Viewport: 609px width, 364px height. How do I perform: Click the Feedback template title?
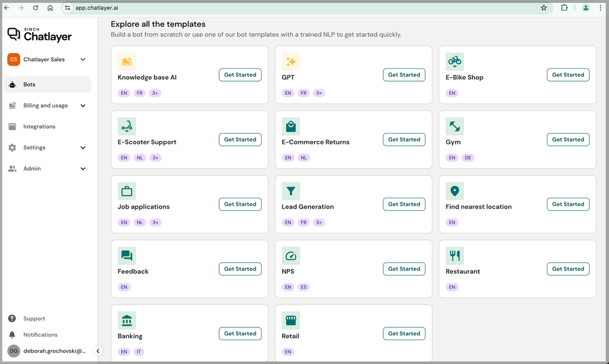(133, 271)
